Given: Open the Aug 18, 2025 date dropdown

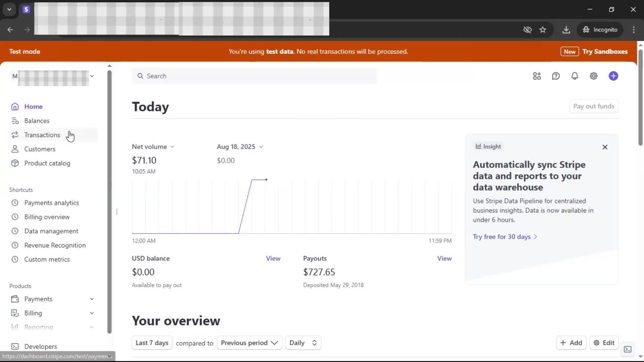Looking at the screenshot, I should tap(240, 147).
